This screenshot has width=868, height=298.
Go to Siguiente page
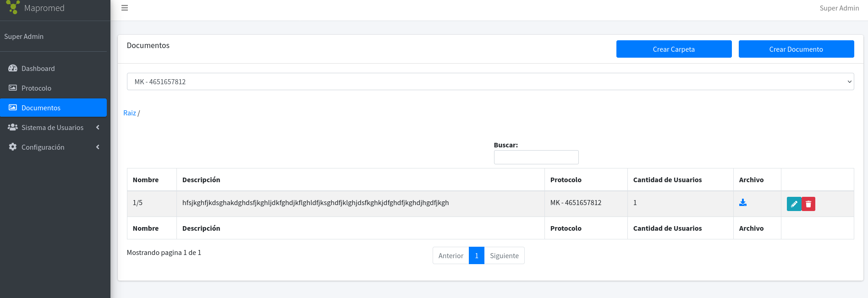[504, 256]
